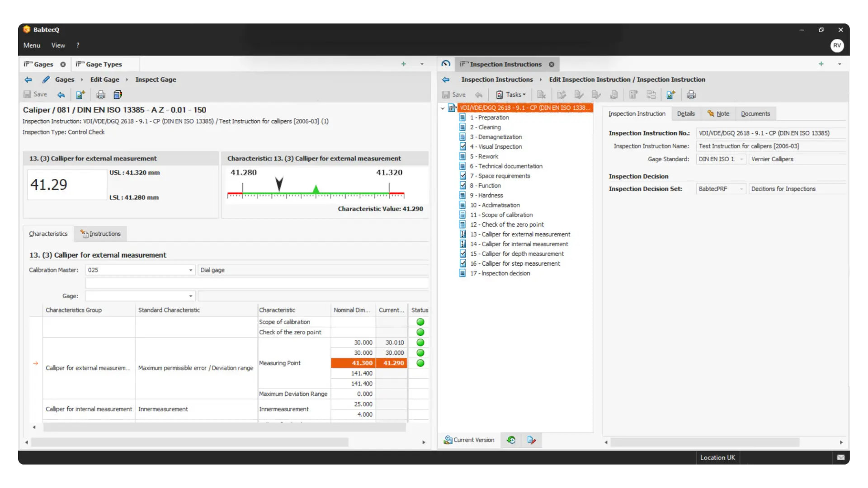Open the Gage Standard dropdown
Viewport: 868px width, 488px height.
click(741, 159)
